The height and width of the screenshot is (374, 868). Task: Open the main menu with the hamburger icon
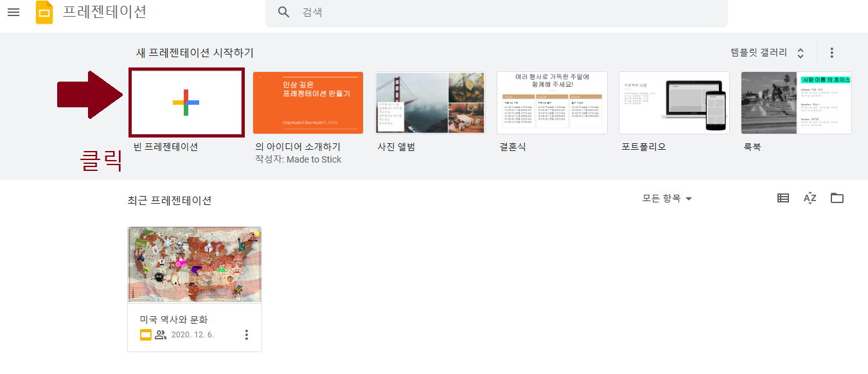(x=13, y=12)
